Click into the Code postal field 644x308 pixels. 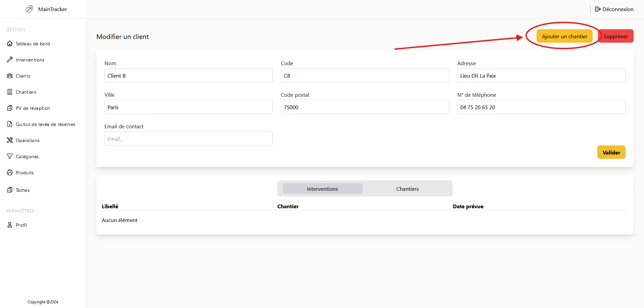[365, 107]
